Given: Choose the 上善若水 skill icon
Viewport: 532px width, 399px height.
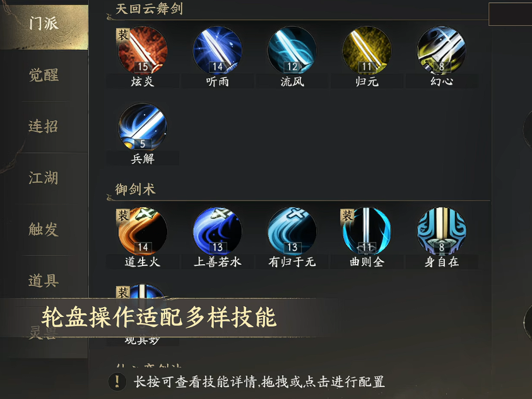Looking at the screenshot, I should tap(217, 231).
